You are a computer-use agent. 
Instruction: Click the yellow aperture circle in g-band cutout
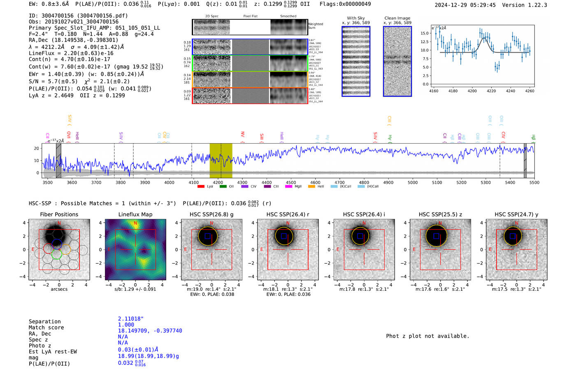(207, 236)
